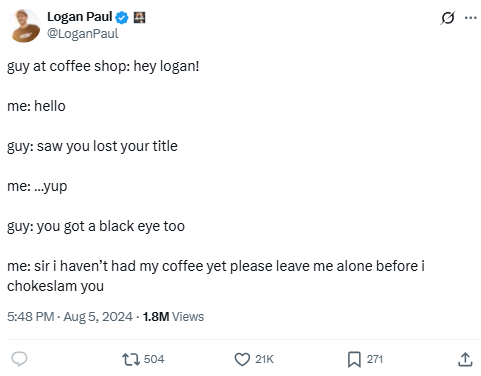Open the three-dot more options menu

470,18
